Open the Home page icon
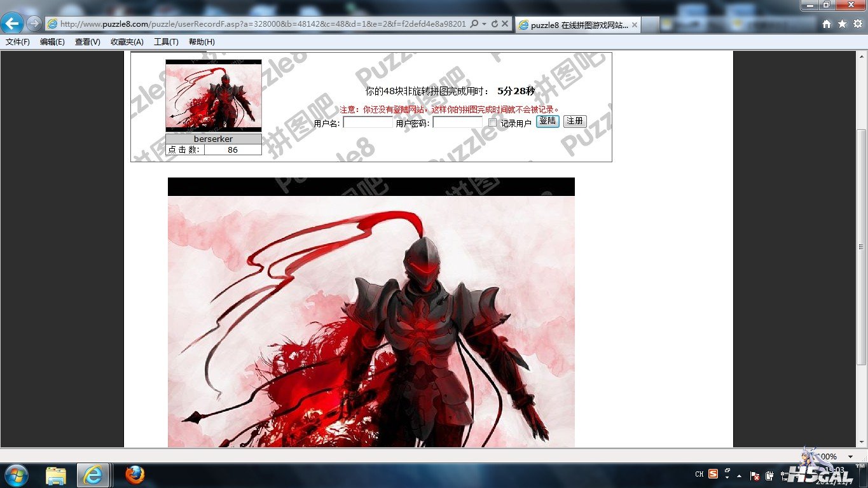This screenshot has height=488, width=868. 827,24
